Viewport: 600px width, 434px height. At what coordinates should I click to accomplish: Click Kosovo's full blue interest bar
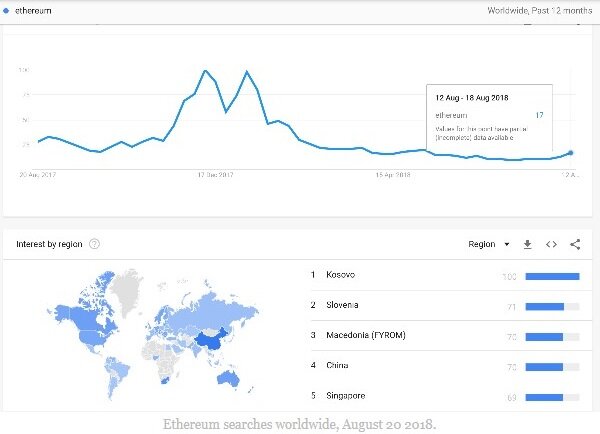point(552,276)
